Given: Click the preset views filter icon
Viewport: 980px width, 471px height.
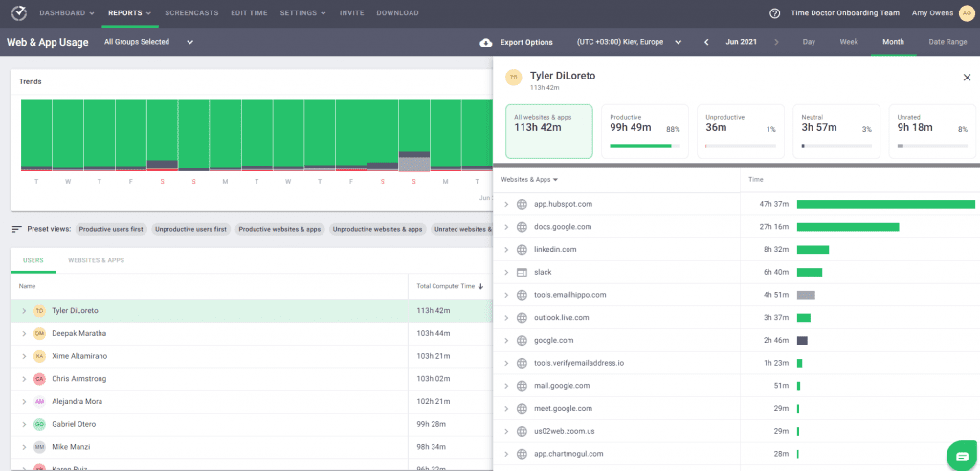Looking at the screenshot, I should 17,229.
